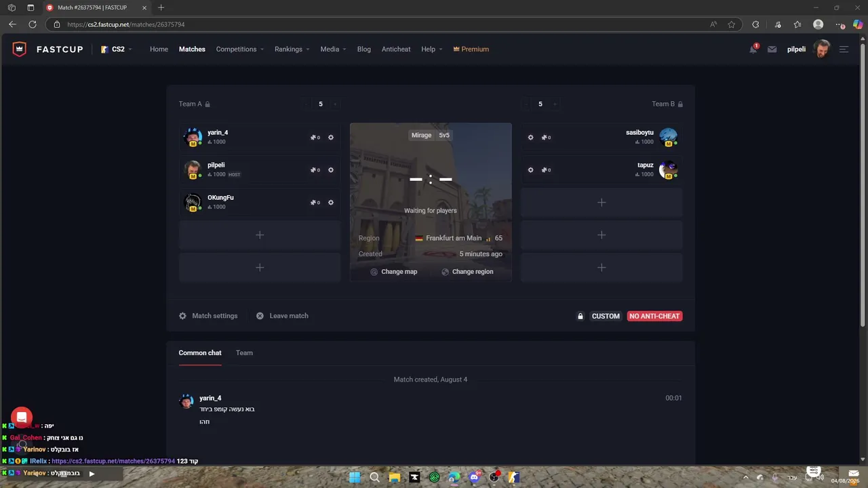Click the Match settings gear icon
This screenshot has width=868, height=488.
coord(182,316)
